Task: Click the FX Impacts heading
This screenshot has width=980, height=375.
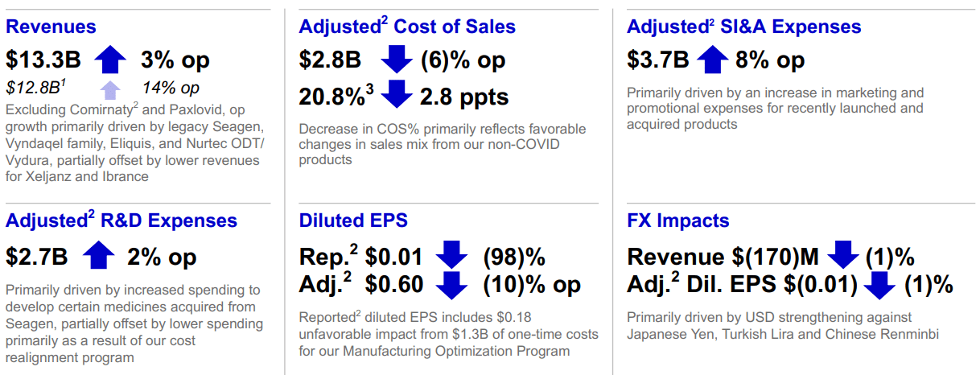Action: (677, 220)
